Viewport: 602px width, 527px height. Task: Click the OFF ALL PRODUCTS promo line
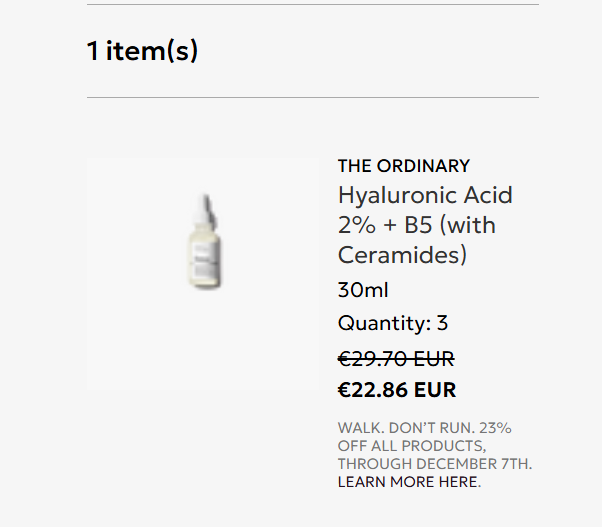click(411, 446)
